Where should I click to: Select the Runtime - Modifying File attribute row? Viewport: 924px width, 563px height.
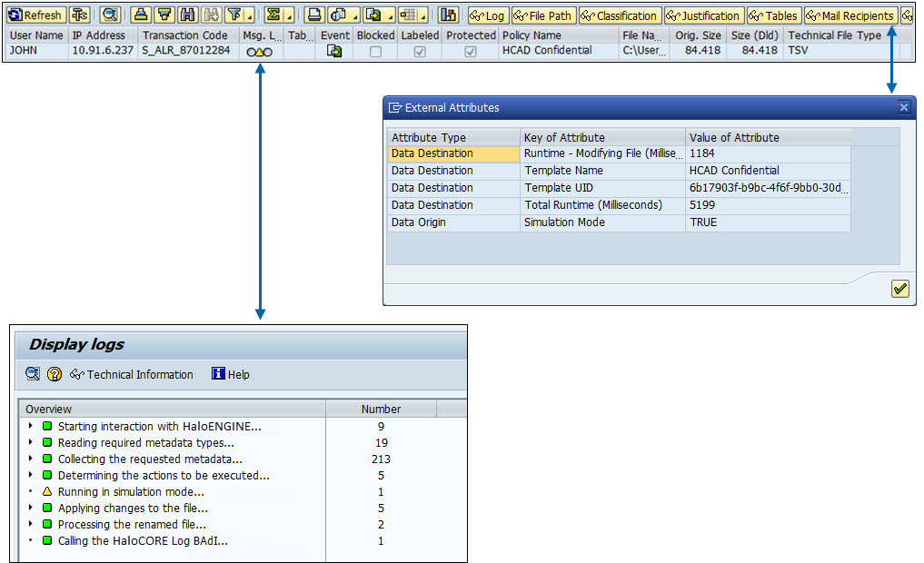(x=619, y=153)
